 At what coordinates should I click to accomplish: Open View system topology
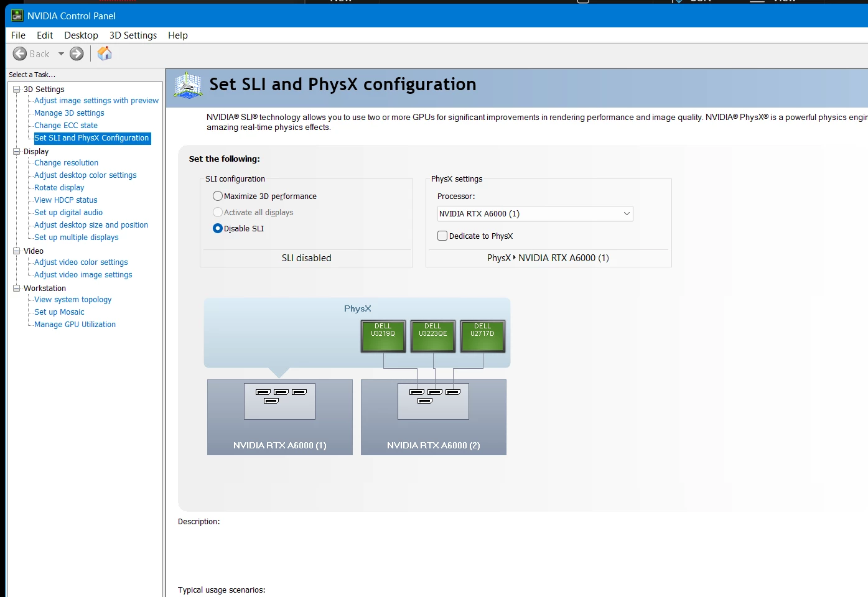(73, 300)
